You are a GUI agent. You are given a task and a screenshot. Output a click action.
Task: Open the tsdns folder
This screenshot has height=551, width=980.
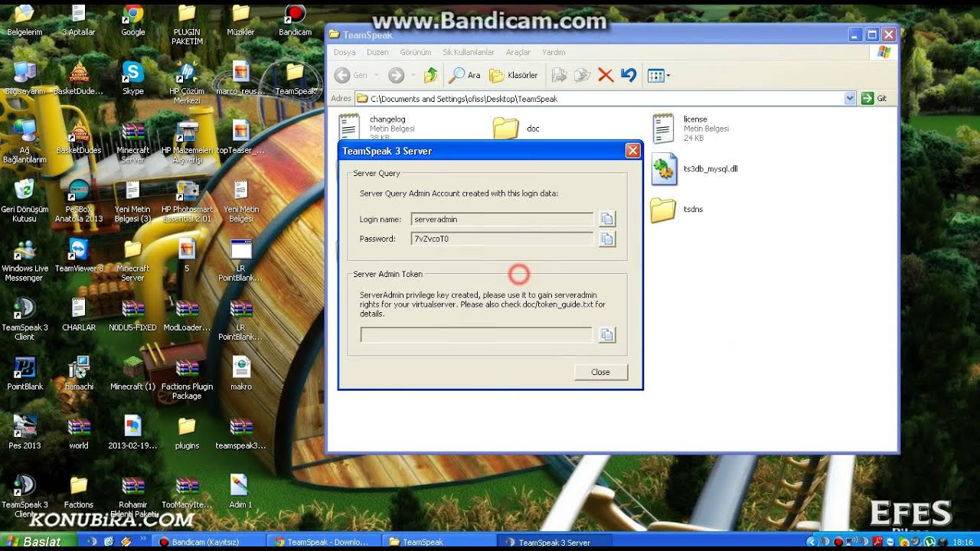coord(677,209)
